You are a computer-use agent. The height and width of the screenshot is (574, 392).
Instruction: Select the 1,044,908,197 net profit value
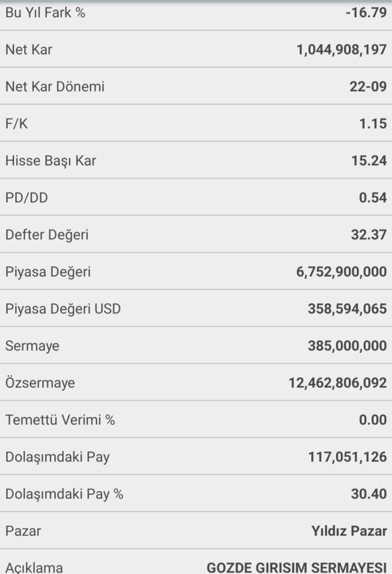tap(341, 49)
